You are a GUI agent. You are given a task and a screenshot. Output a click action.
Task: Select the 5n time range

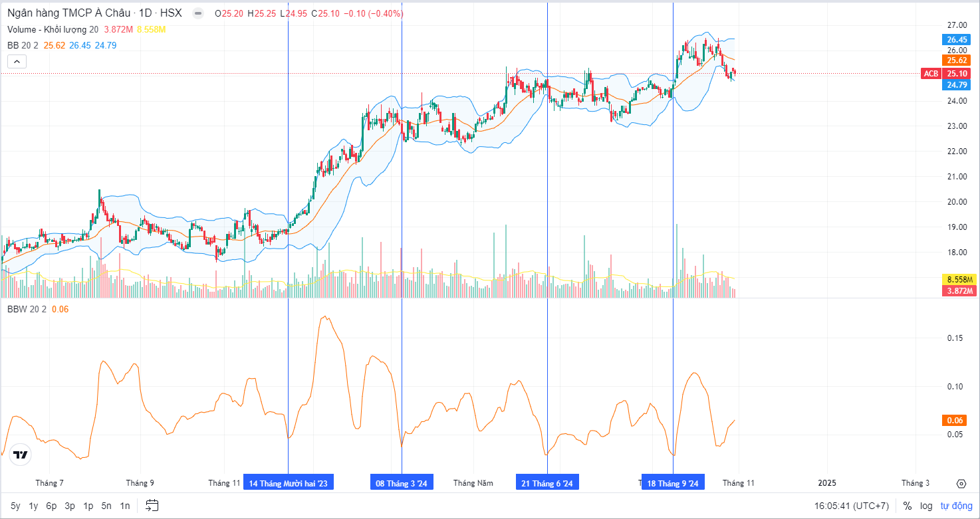[x=106, y=506]
